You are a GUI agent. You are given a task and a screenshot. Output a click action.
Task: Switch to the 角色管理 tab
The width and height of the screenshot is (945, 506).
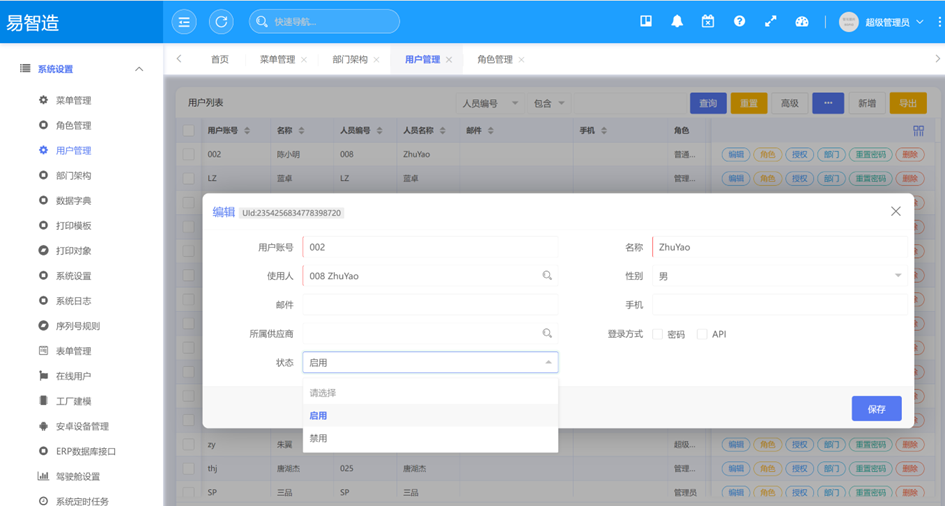click(494, 60)
